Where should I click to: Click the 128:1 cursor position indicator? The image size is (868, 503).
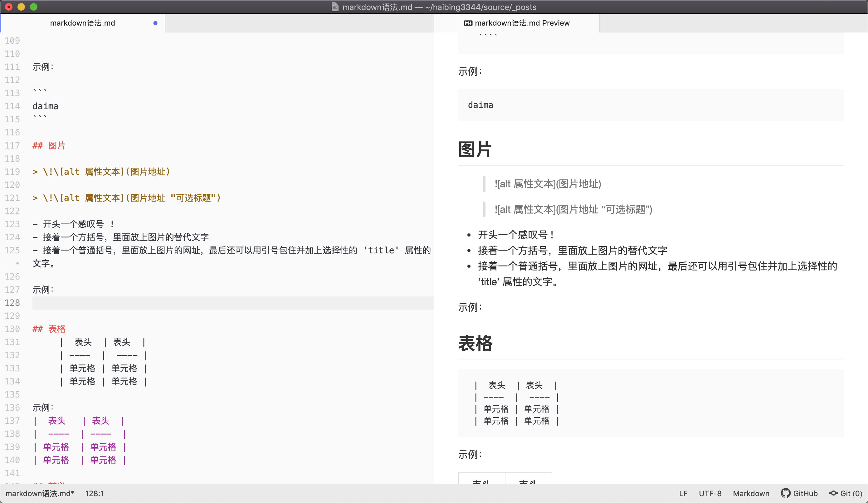coord(94,493)
